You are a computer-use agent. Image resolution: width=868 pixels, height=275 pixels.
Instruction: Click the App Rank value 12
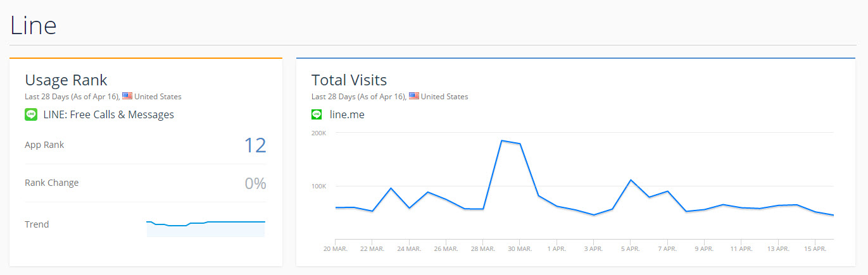point(255,145)
